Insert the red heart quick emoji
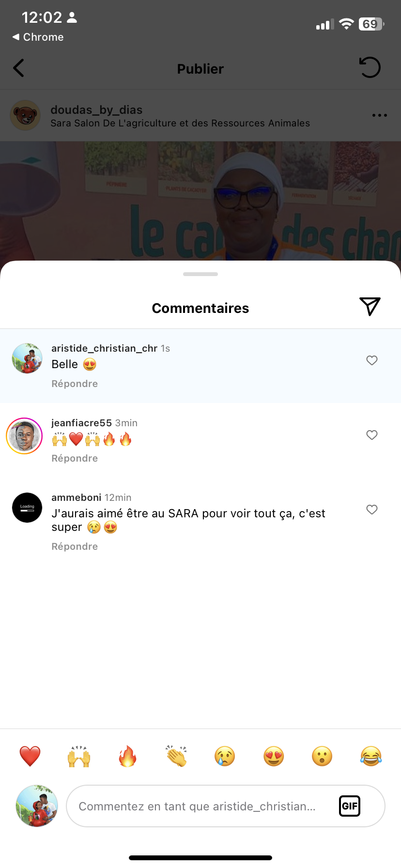Viewport: 401px width, 868px height. pos(30,756)
